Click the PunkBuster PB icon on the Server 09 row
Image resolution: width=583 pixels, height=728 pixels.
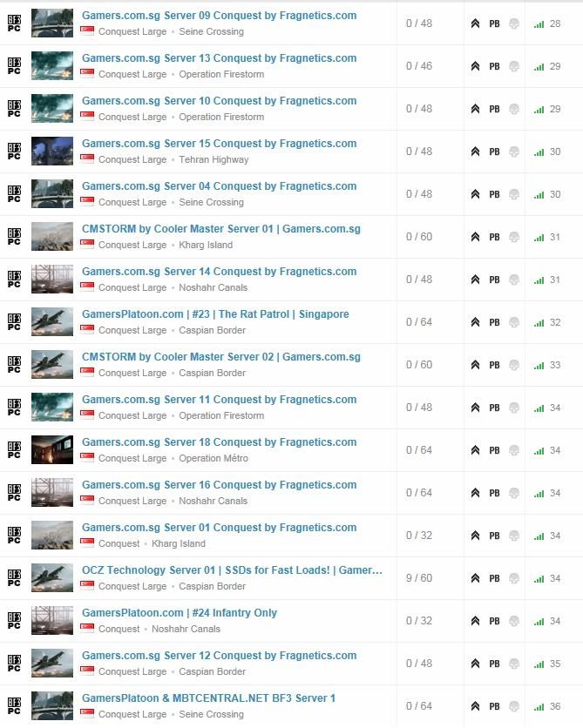pos(494,24)
